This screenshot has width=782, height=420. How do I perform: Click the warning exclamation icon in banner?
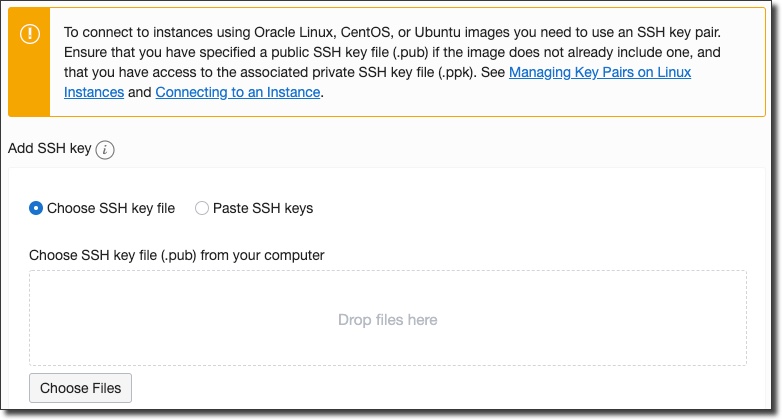tap(30, 33)
